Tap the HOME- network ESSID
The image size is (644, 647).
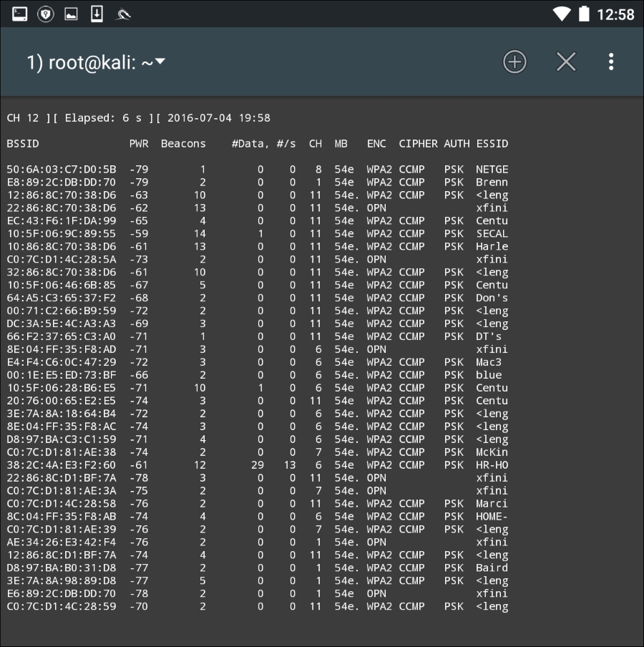click(x=492, y=517)
